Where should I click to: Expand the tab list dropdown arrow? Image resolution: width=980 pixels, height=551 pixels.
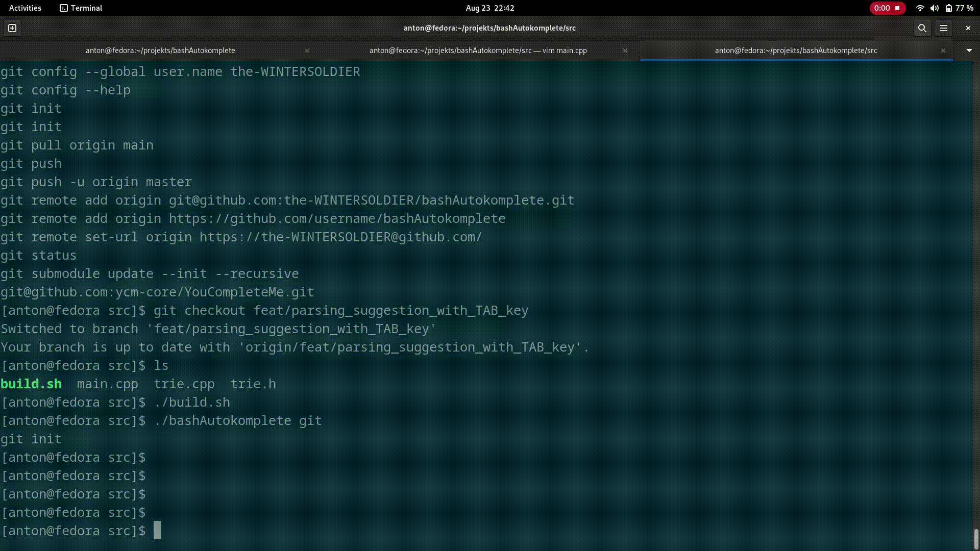(x=969, y=51)
